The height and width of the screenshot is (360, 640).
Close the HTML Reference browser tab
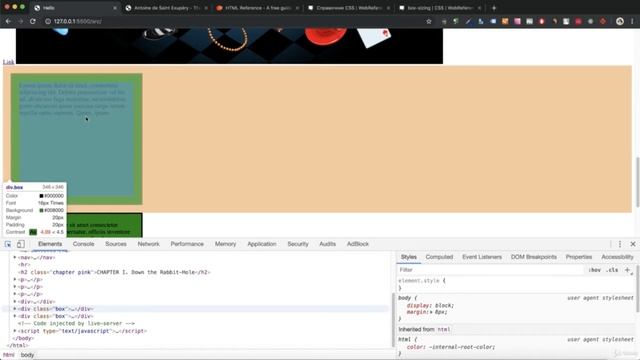297,8
